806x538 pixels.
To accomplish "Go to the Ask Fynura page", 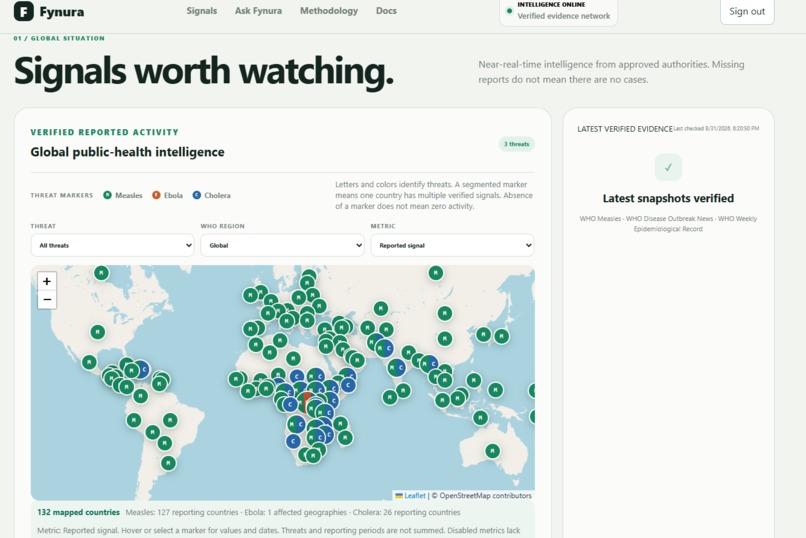I will [258, 11].
